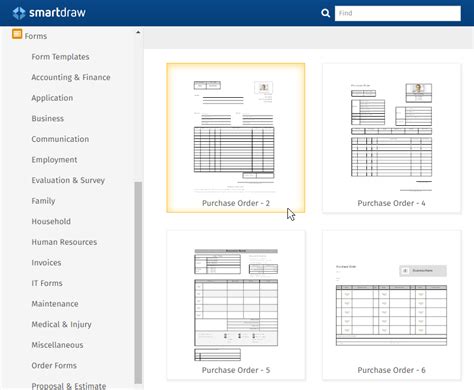Select Purchase Order - 6 template thumbnail
This screenshot has width=474, height=390.
392,305
